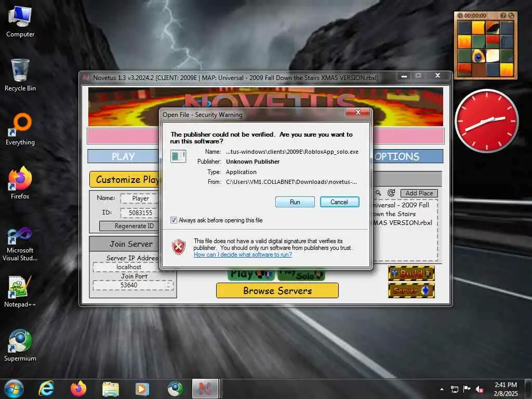Open the Computer desktop icon
Screen dimensions: 532x399
20,21
